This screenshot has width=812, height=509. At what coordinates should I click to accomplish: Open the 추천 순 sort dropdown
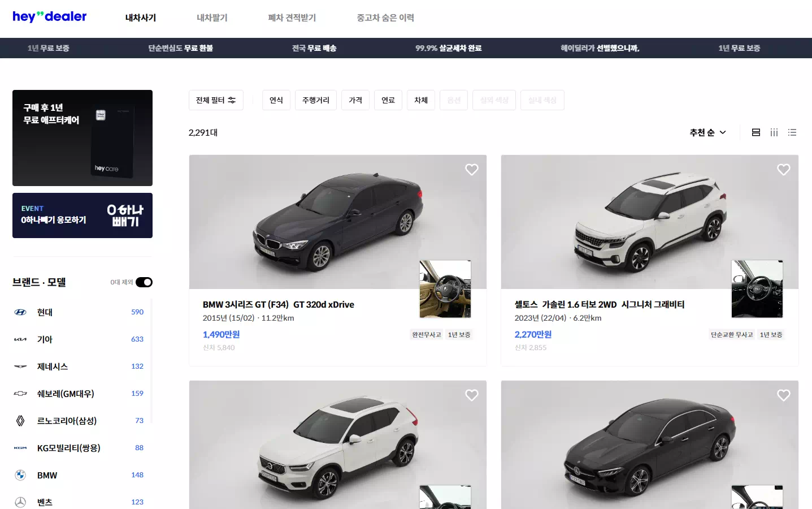coord(707,132)
